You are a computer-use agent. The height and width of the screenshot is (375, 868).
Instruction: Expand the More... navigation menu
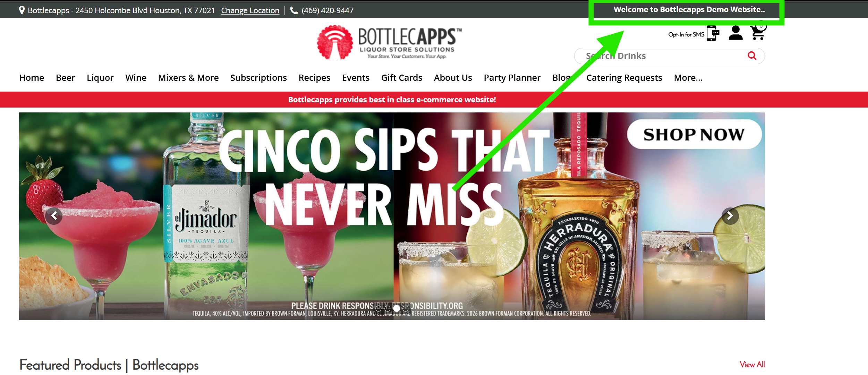pyautogui.click(x=688, y=78)
